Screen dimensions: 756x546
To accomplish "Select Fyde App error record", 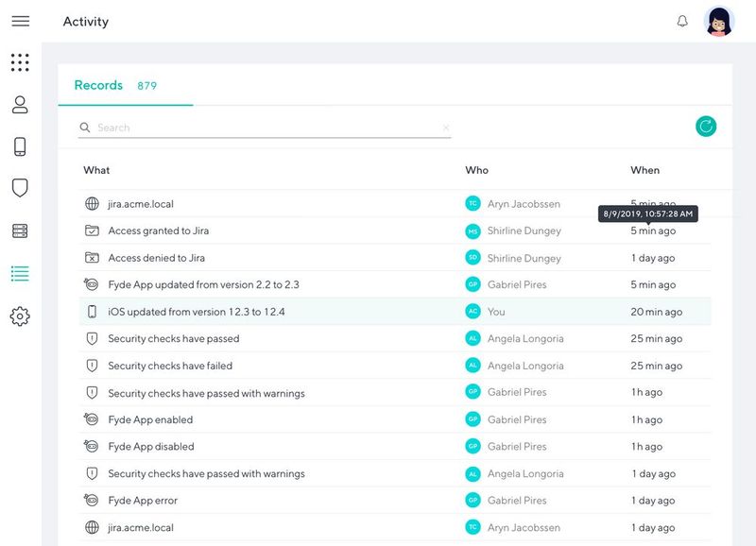I will (x=395, y=501).
